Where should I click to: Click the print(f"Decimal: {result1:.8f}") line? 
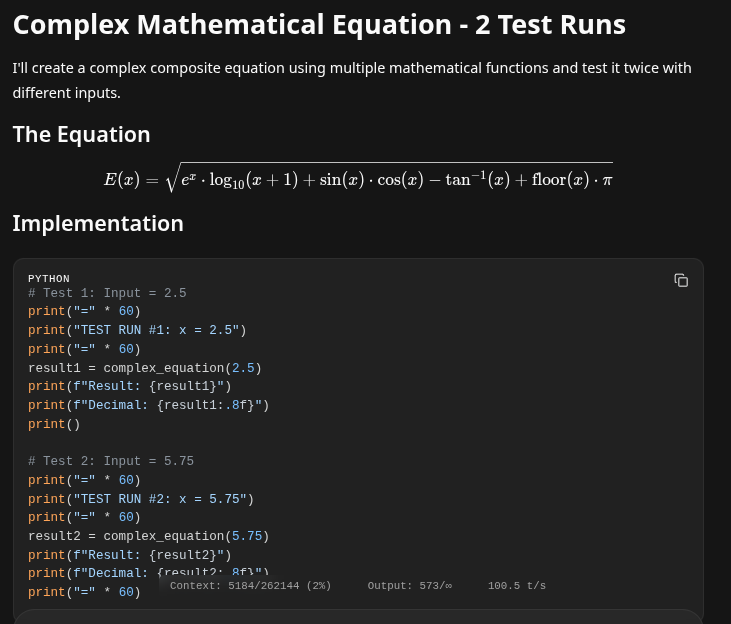coord(149,406)
